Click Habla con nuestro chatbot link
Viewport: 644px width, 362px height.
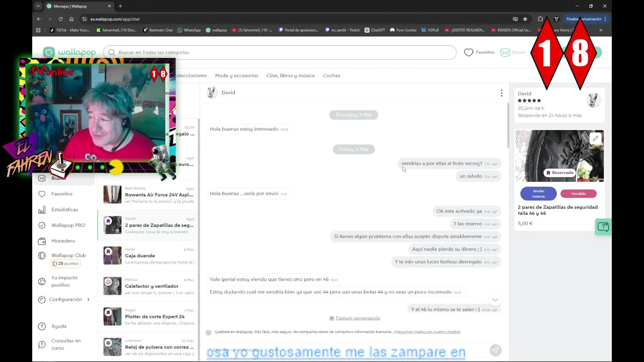click(x=427, y=332)
